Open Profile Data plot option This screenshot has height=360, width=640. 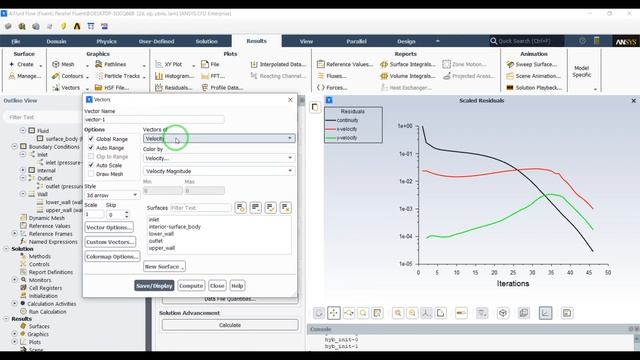[x=222, y=87]
